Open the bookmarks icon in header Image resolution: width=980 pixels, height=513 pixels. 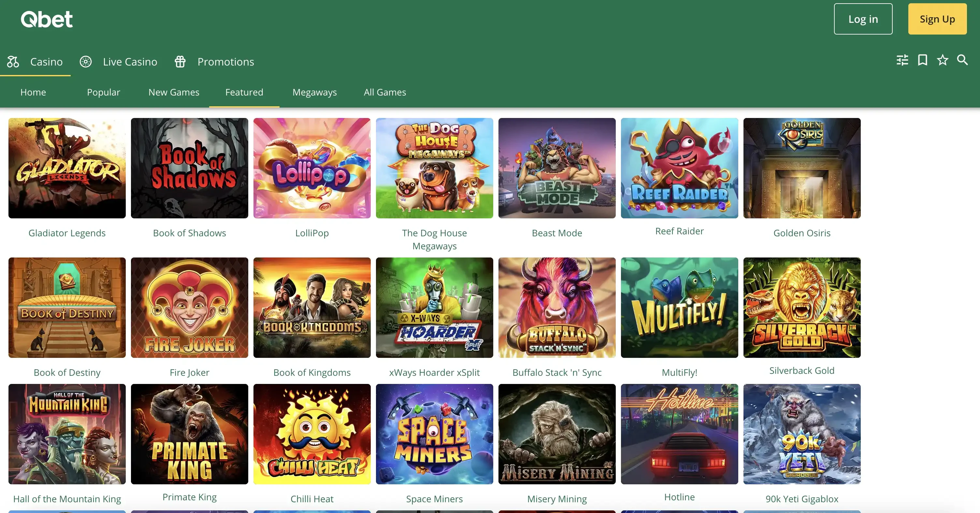pyautogui.click(x=923, y=60)
